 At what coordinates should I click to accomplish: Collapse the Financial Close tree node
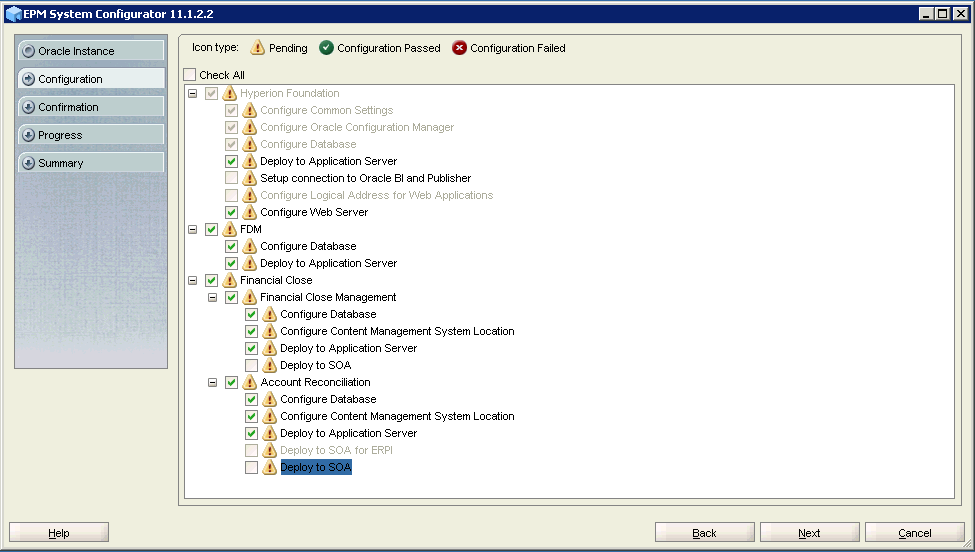[x=193, y=280]
